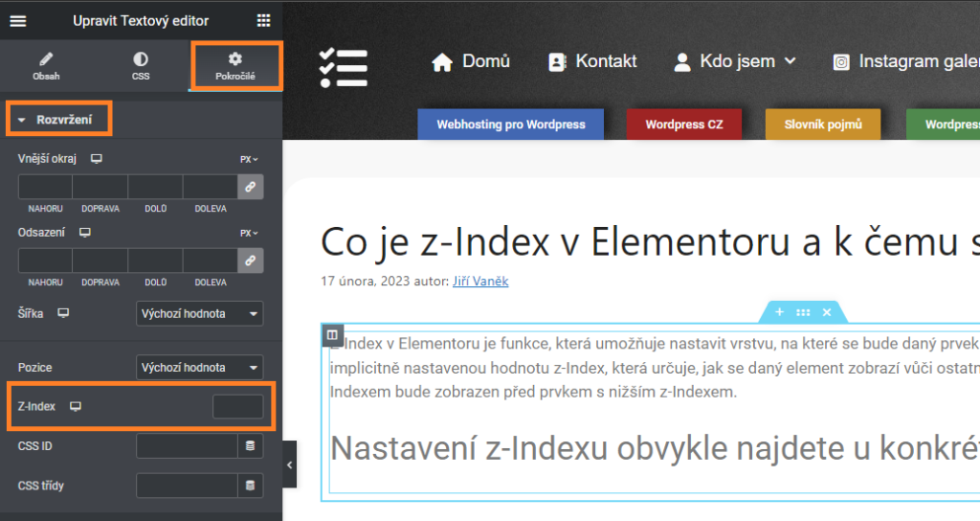The image size is (980, 521).
Task: Click the Z-Index value field
Action: click(x=237, y=406)
